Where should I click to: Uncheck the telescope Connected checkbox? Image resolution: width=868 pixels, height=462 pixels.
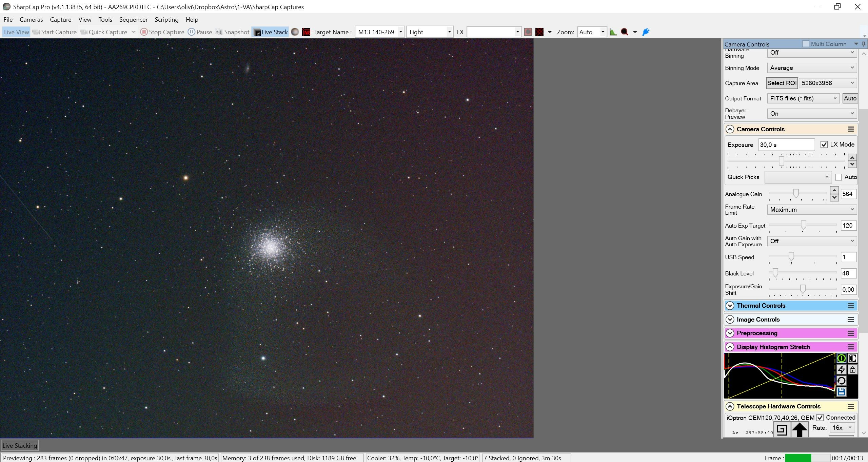[820, 418]
